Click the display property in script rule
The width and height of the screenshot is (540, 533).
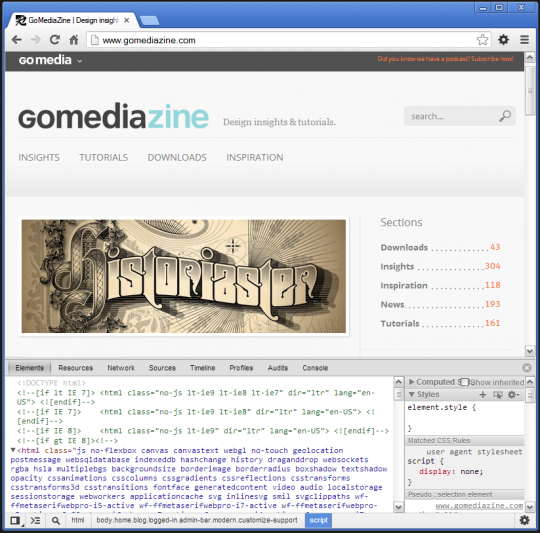tap(435, 471)
